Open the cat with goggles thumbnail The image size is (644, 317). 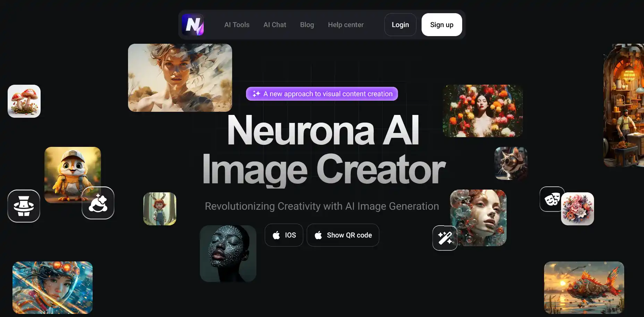pyautogui.click(x=511, y=163)
